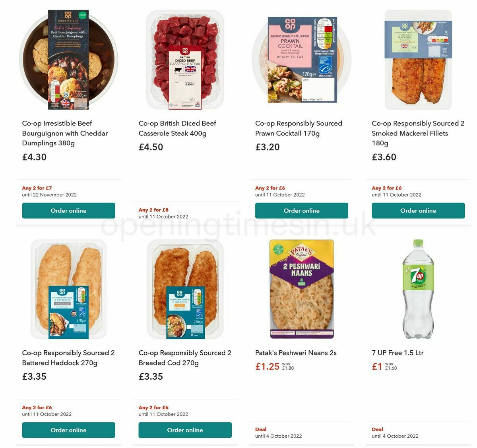Order the Smoked Mackerel Fillets online
The image size is (477, 448).
418,210
